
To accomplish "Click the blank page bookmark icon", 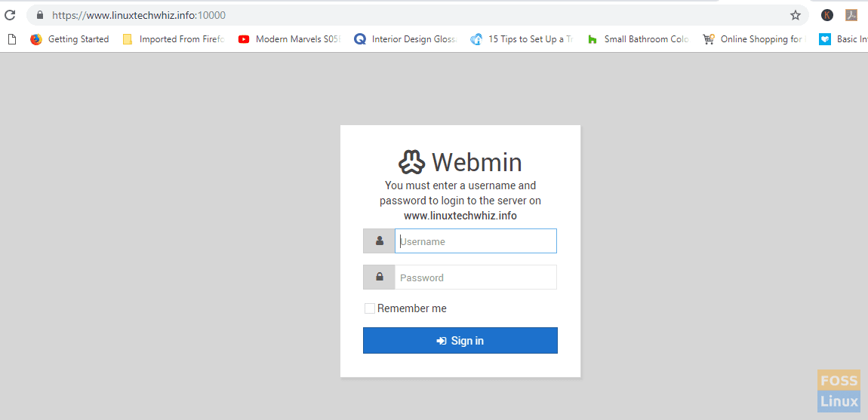I will 12,39.
